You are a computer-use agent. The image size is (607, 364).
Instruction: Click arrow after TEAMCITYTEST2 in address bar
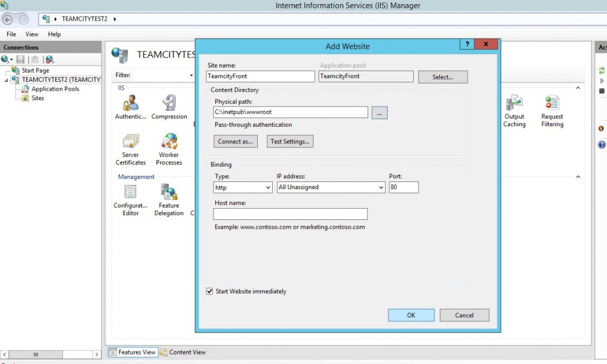(x=114, y=18)
